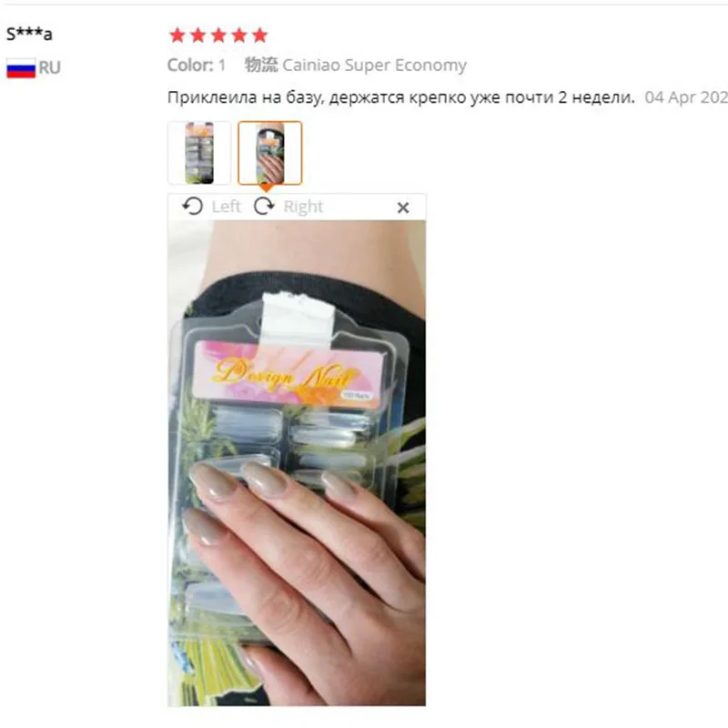
Task: Click the 'Right' rotate label
Action: [x=303, y=207]
